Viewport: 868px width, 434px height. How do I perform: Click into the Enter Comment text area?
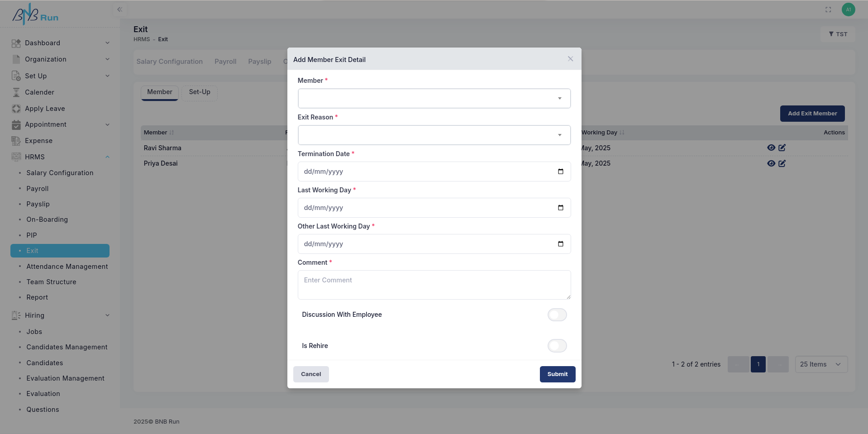[x=434, y=285]
